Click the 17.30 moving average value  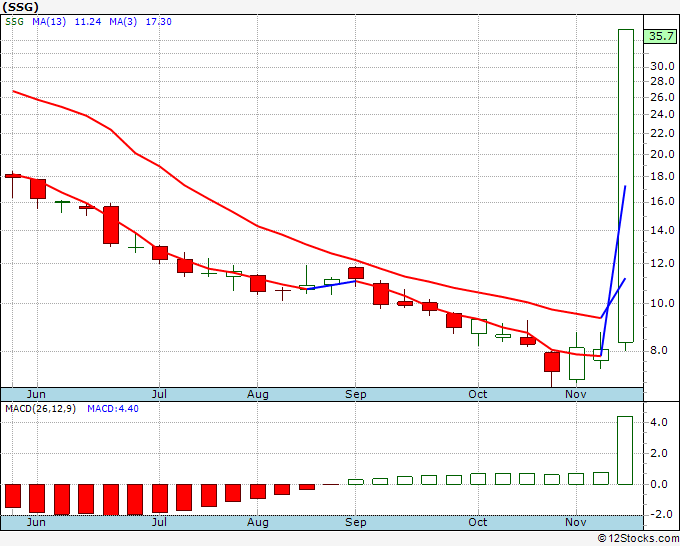point(159,22)
